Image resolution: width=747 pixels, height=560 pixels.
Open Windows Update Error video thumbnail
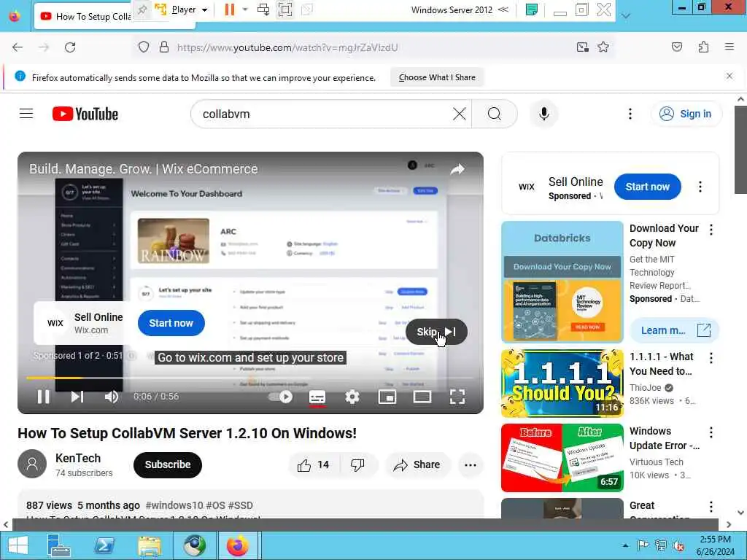(x=562, y=458)
